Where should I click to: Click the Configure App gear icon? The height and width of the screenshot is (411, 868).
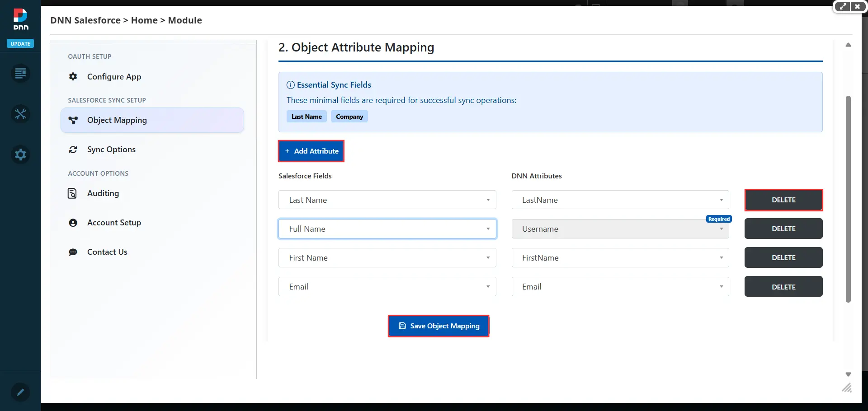click(73, 76)
